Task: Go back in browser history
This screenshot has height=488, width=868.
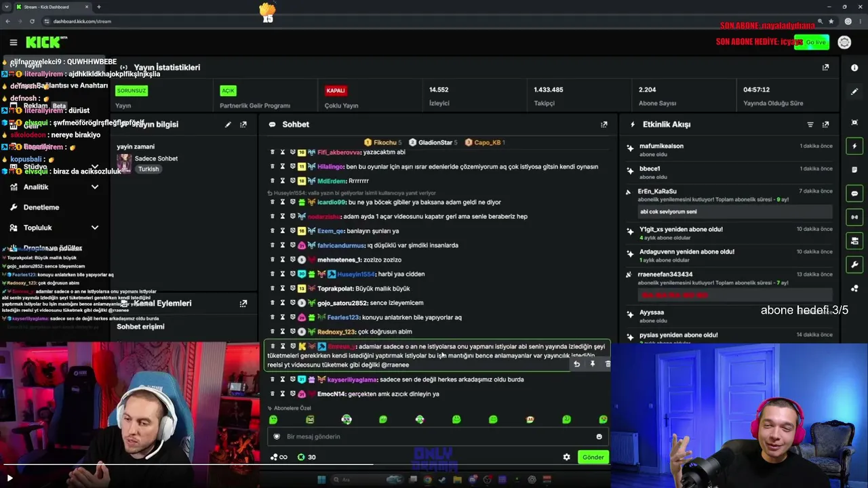Action: coord(9,21)
